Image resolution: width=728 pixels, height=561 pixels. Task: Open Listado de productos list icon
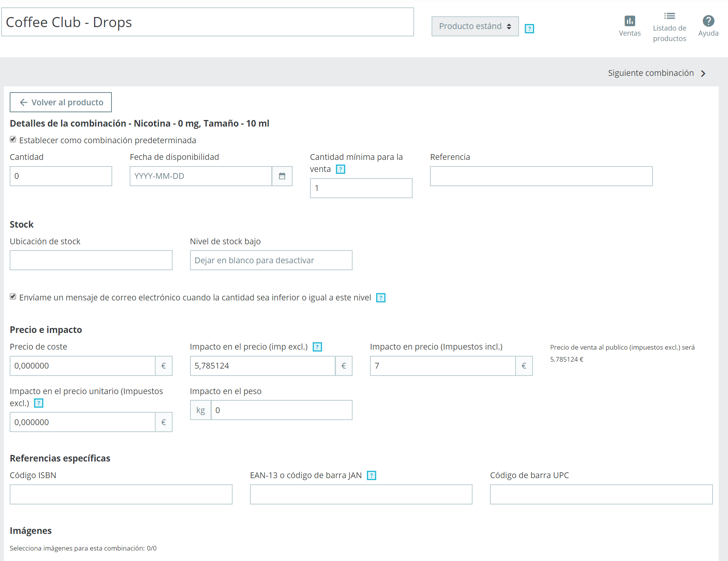(x=670, y=16)
